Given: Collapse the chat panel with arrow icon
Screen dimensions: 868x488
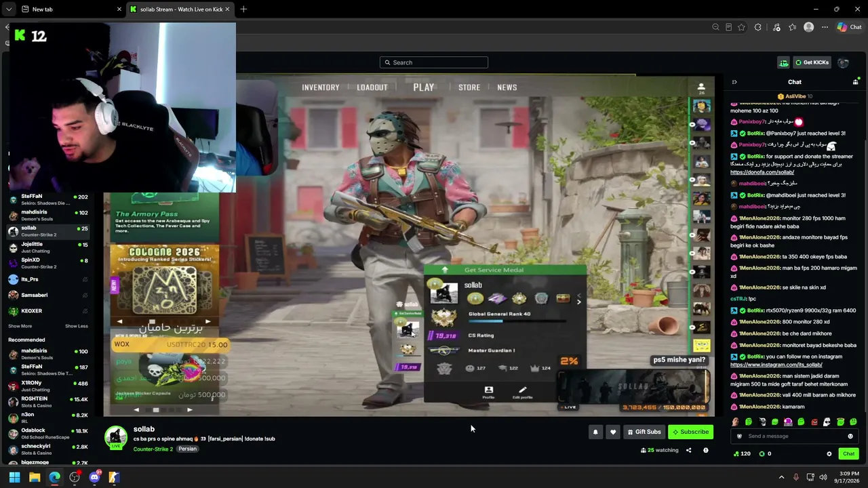Looking at the screenshot, I should pos(734,82).
